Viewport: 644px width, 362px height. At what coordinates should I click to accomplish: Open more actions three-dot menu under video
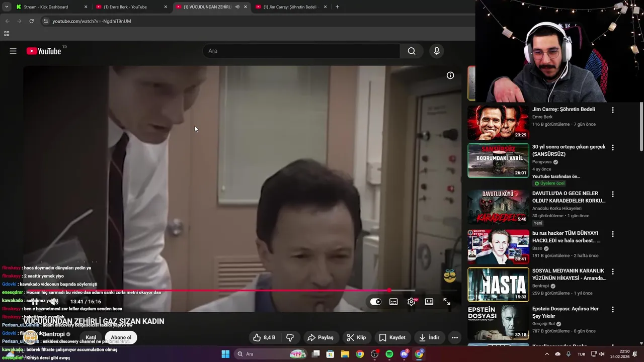pos(455,337)
